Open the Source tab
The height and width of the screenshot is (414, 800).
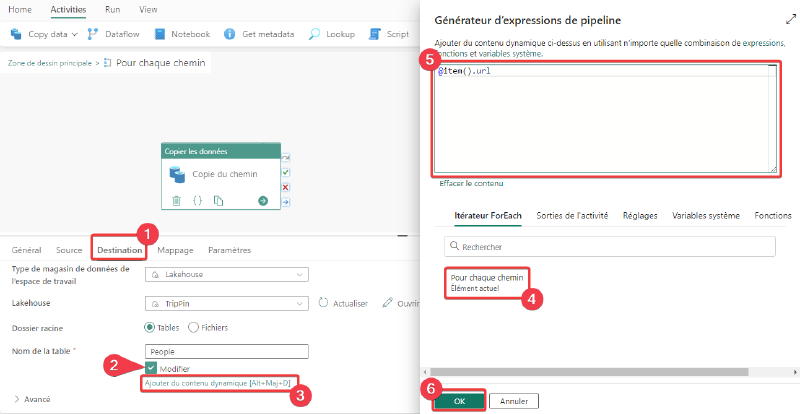(69, 250)
